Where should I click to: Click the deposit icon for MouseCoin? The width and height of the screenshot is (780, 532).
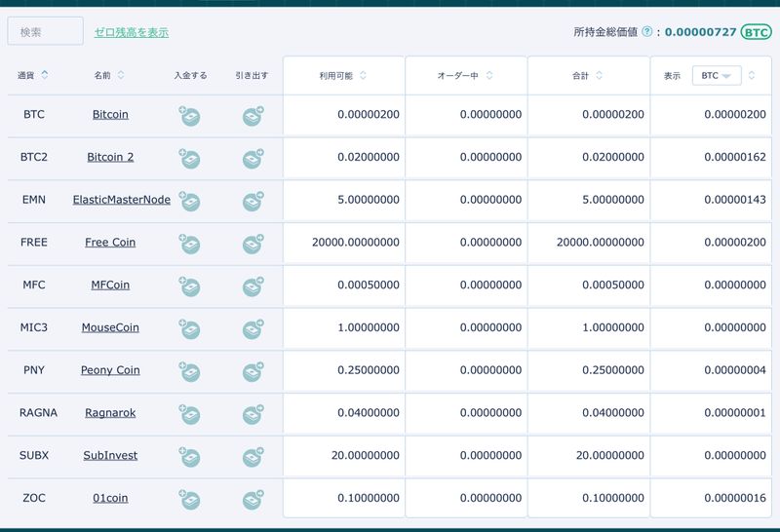coord(189,329)
